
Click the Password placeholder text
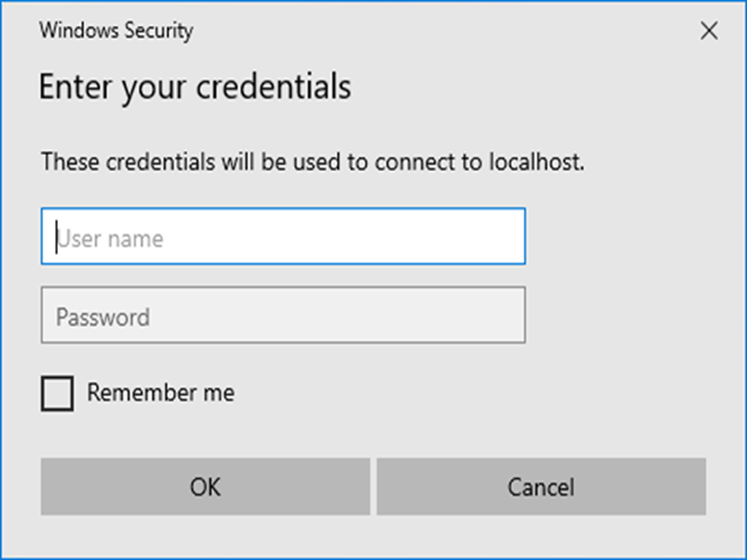[x=103, y=317]
